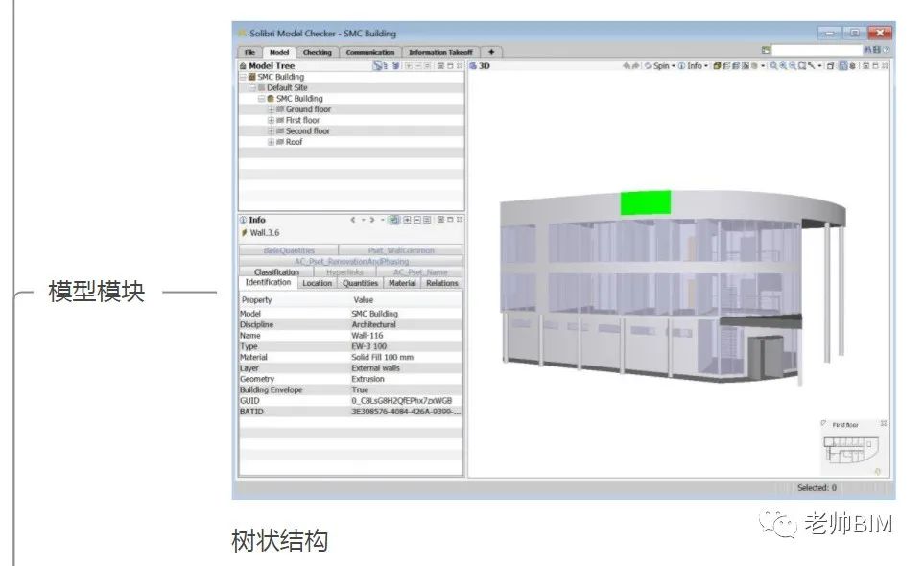
Task: Collapse the Default Site node
Action: click(252, 87)
